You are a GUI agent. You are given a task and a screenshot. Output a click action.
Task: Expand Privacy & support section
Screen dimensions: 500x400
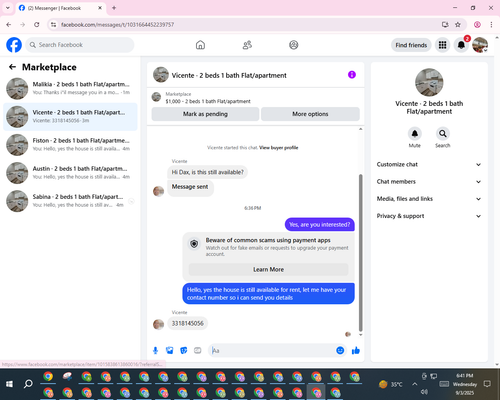pyautogui.click(x=429, y=216)
